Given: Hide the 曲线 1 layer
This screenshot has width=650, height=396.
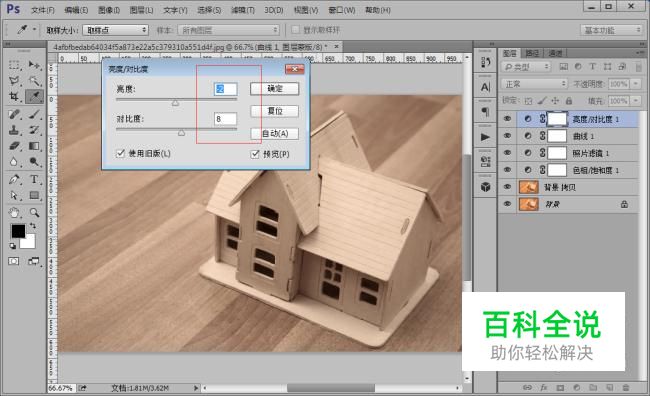Looking at the screenshot, I should point(507,136).
